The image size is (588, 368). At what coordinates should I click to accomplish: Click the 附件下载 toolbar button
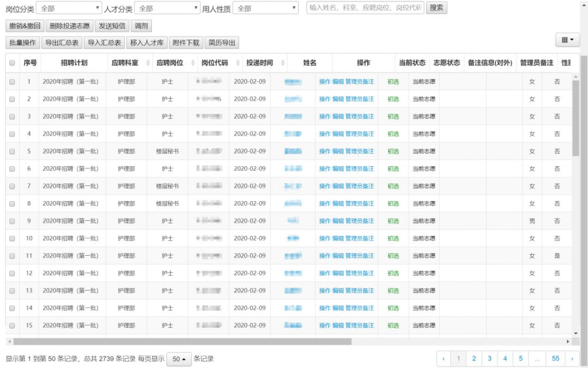click(x=185, y=42)
